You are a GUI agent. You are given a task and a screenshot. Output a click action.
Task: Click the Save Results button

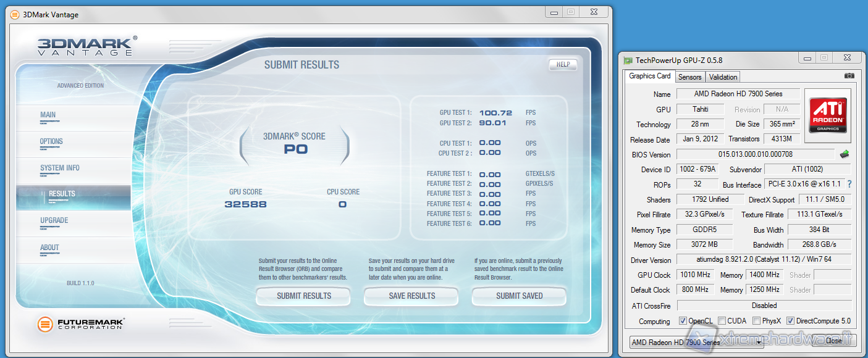[x=412, y=296]
